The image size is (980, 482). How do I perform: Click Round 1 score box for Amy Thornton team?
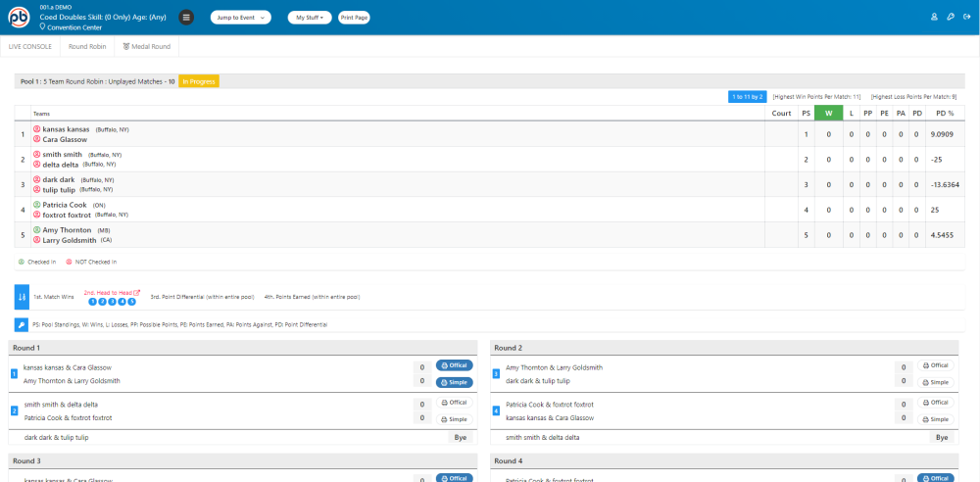coord(421,381)
